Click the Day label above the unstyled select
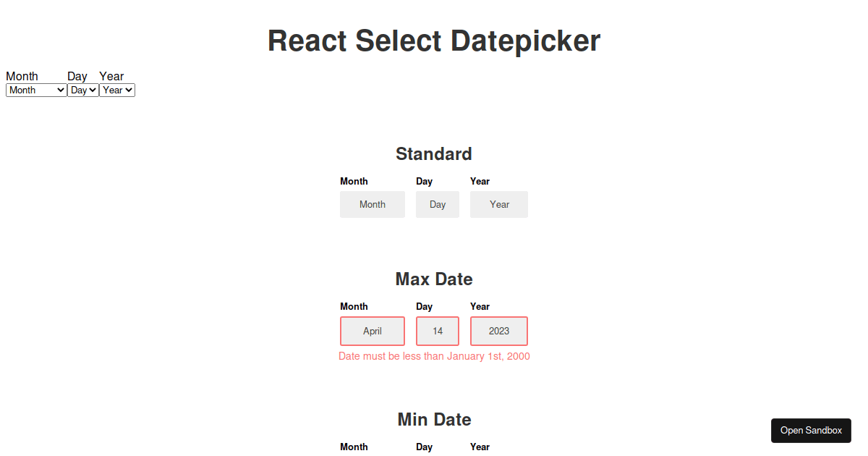Image resolution: width=868 pixels, height=456 pixels. click(77, 76)
